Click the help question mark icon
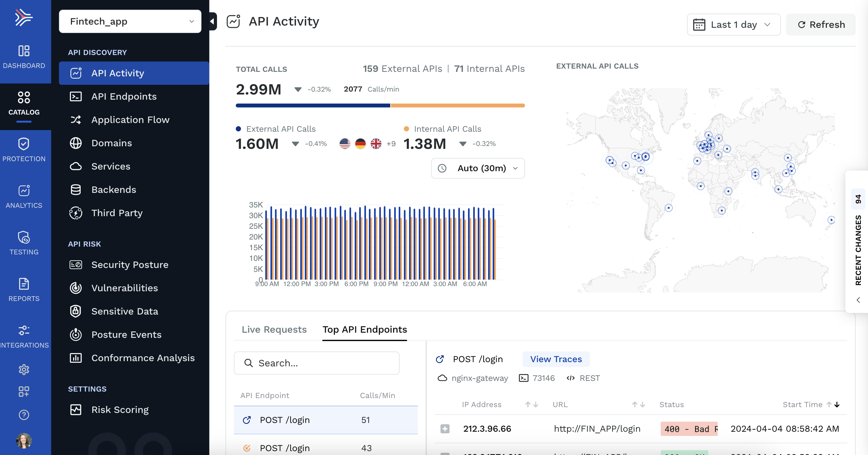 pyautogui.click(x=24, y=415)
